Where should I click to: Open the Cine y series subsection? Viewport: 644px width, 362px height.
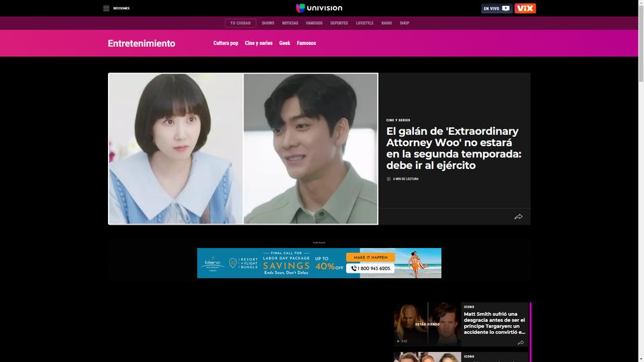(258, 43)
